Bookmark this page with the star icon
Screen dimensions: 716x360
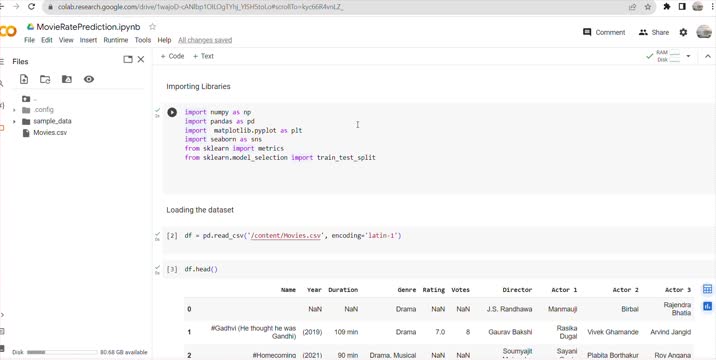pyautogui.click(x=648, y=7)
